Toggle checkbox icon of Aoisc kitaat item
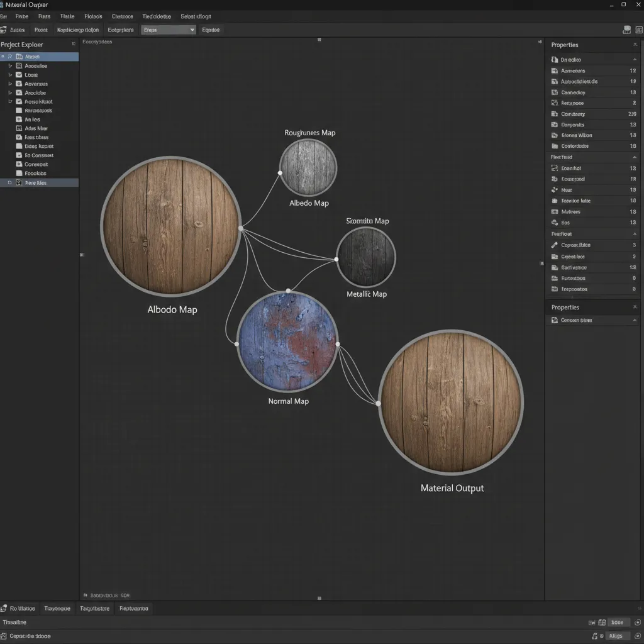Image resolution: width=644 pixels, height=644 pixels. pyautogui.click(x=19, y=101)
